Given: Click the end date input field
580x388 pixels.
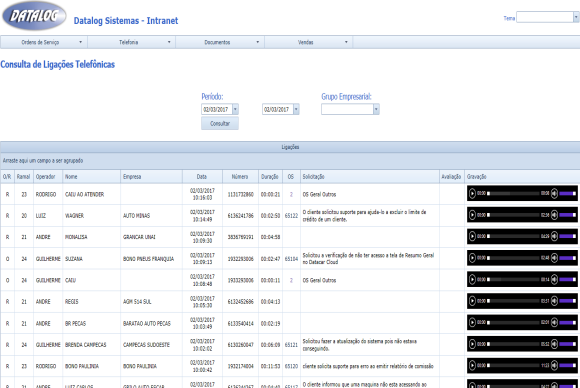Looking at the screenshot, I should coord(277,109).
